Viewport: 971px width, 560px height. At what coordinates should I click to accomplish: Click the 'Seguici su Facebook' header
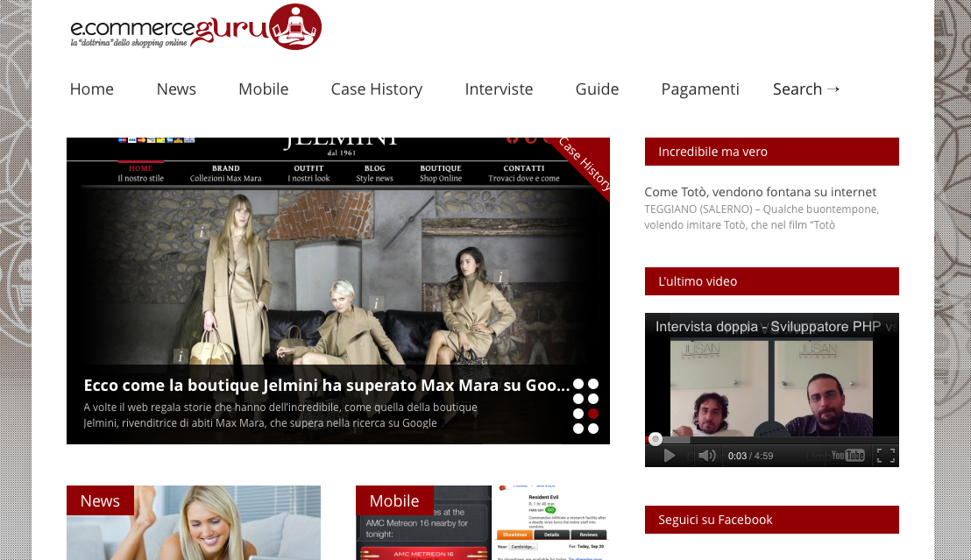click(771, 520)
